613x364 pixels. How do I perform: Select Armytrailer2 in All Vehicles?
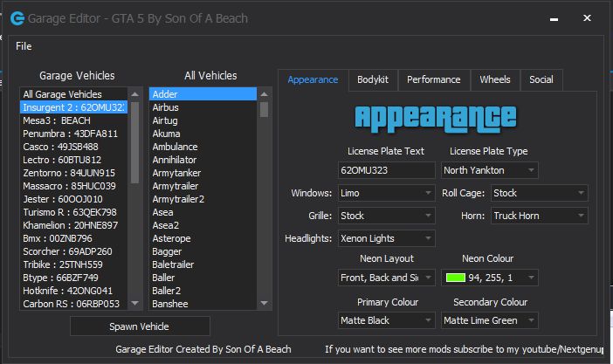pyautogui.click(x=203, y=199)
